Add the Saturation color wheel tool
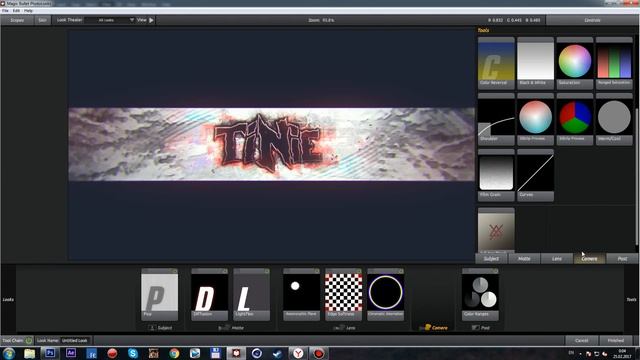 pos(575,63)
